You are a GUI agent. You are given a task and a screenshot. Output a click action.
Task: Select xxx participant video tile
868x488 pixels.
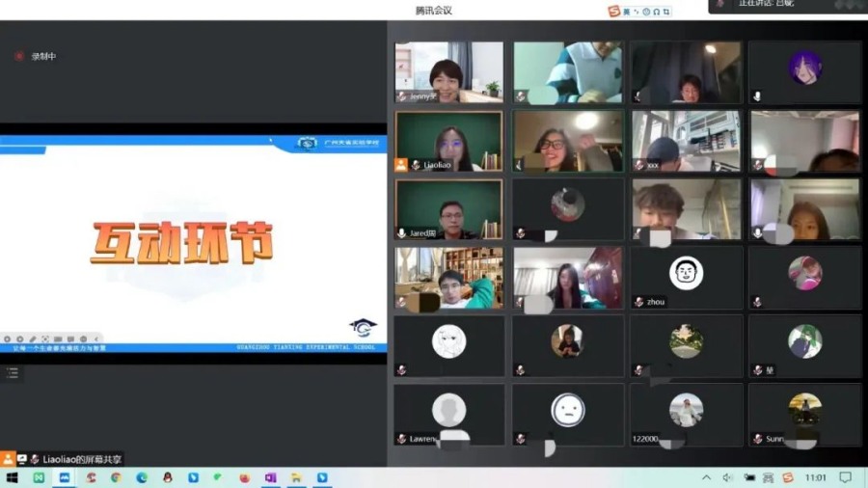(x=686, y=141)
